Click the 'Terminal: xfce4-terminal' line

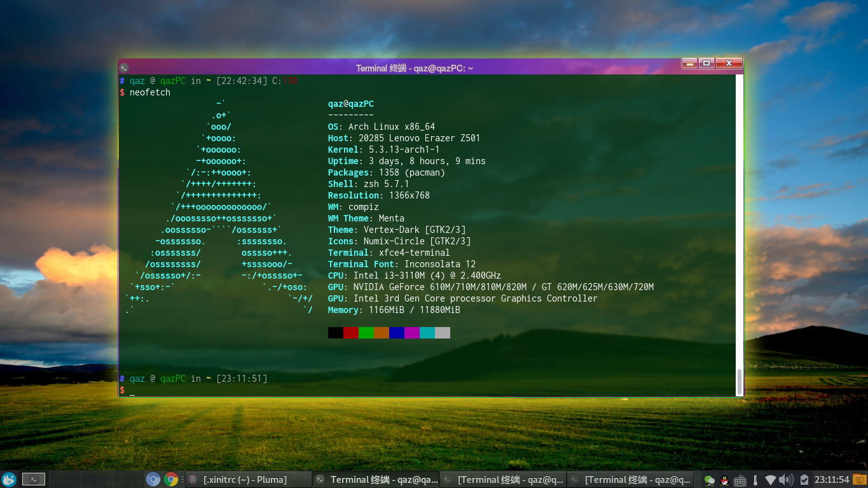pos(389,253)
